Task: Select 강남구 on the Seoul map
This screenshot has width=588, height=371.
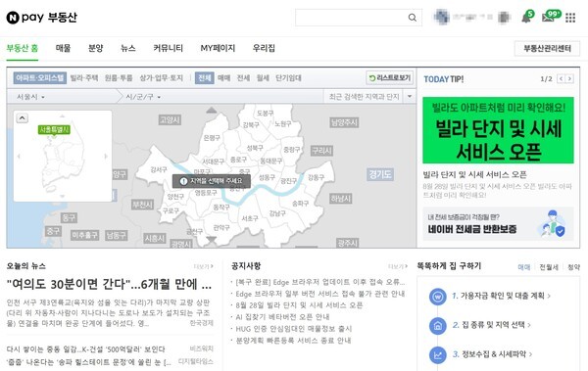Action: 277,213
